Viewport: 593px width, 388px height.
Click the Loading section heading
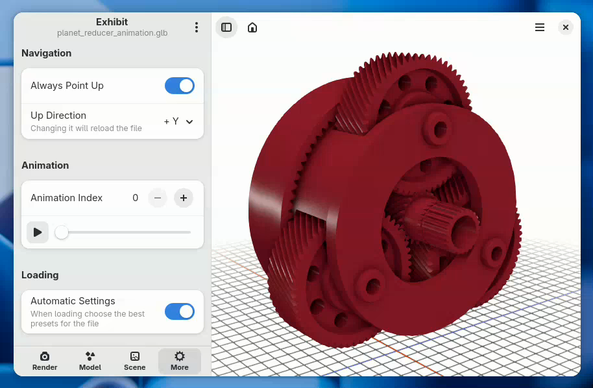(40, 275)
